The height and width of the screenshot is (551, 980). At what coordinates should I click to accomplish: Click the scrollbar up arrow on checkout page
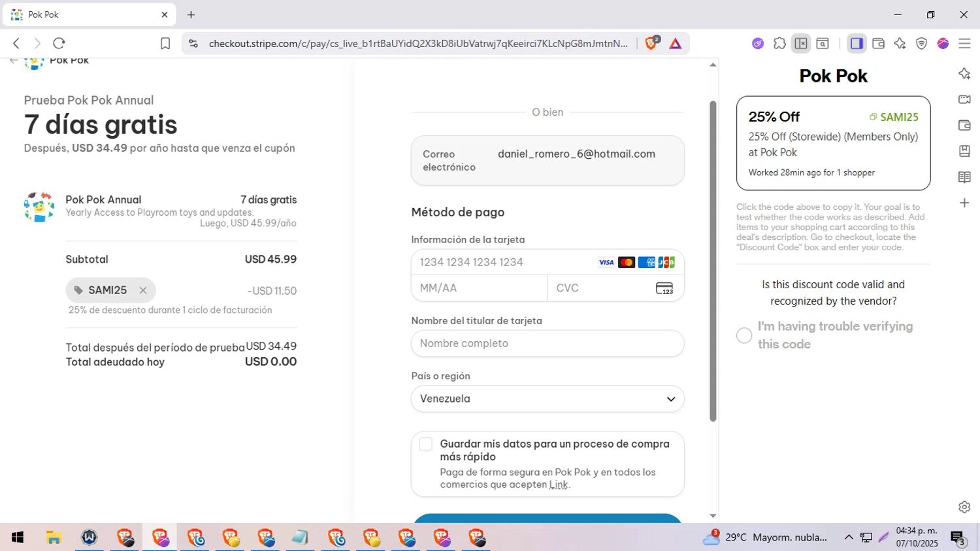(713, 65)
